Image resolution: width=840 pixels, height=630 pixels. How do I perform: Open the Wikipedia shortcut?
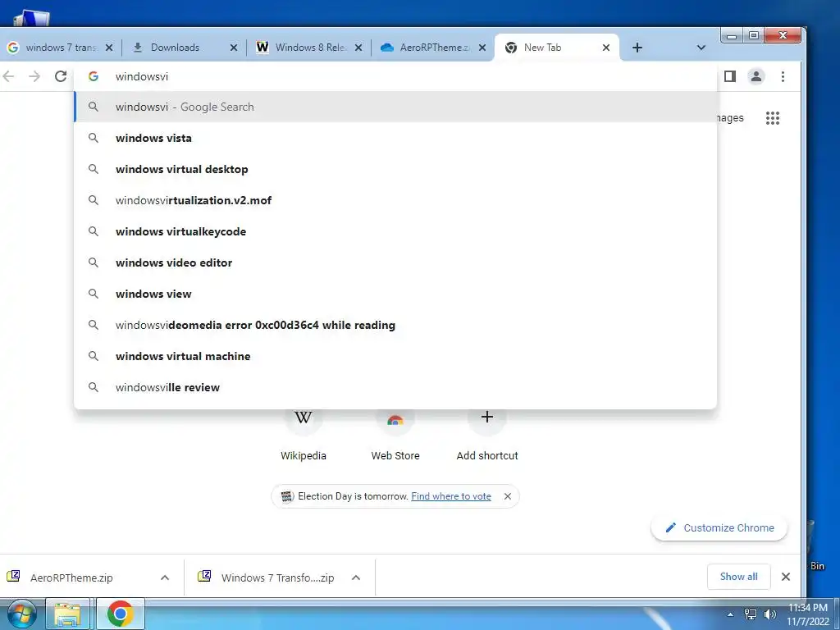coord(304,435)
